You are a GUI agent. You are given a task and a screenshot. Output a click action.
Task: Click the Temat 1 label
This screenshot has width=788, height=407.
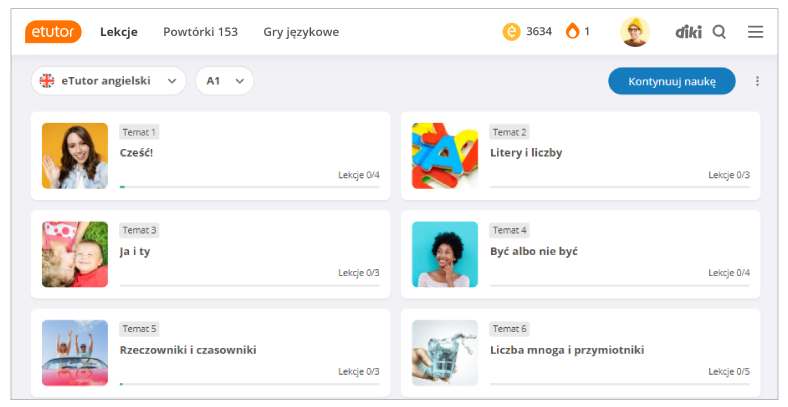click(139, 132)
